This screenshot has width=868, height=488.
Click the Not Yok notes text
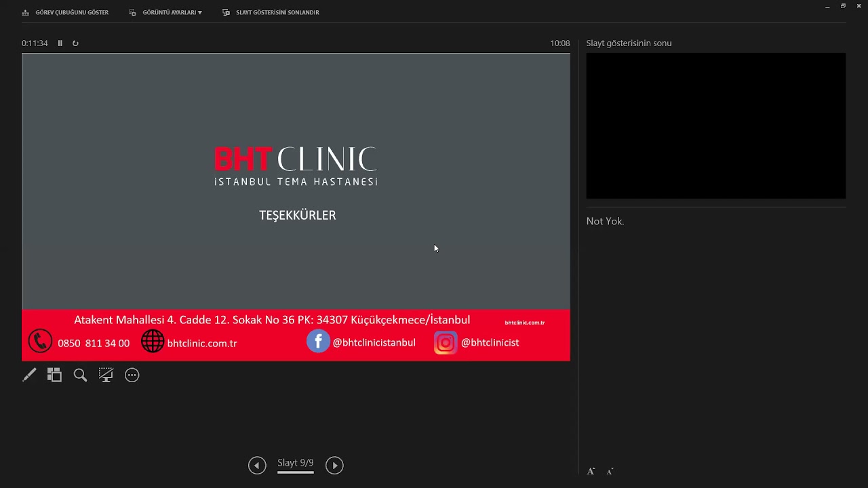click(605, 222)
